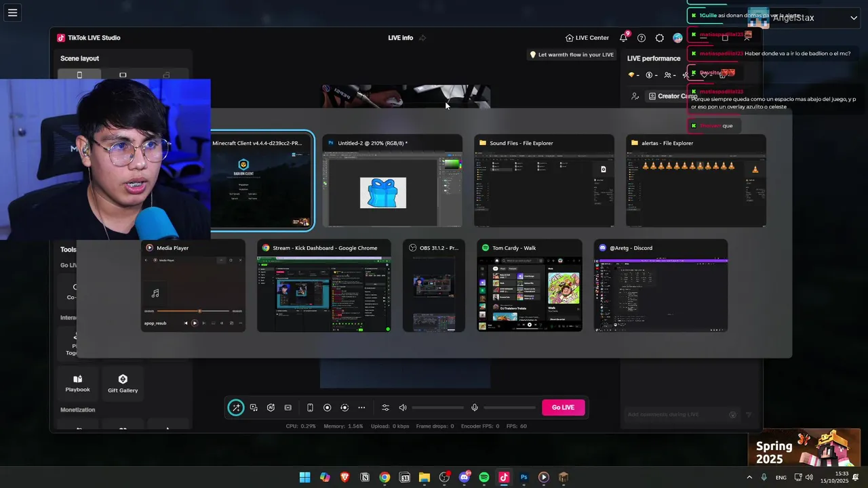Open Windows Start menu
This screenshot has height=488, width=868.
(x=305, y=477)
